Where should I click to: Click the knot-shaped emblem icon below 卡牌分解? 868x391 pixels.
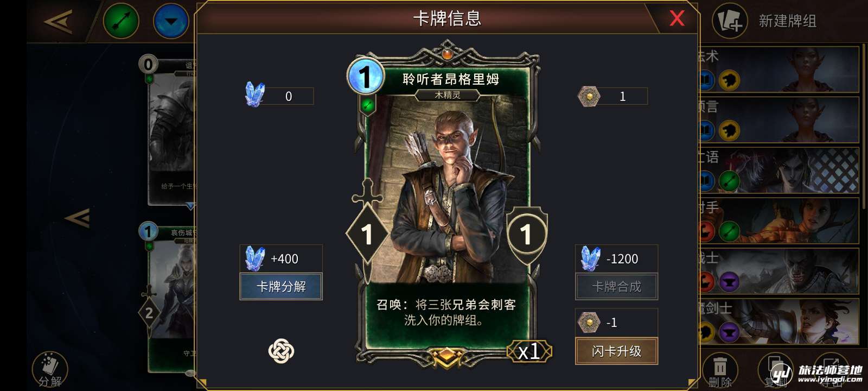pos(281,351)
